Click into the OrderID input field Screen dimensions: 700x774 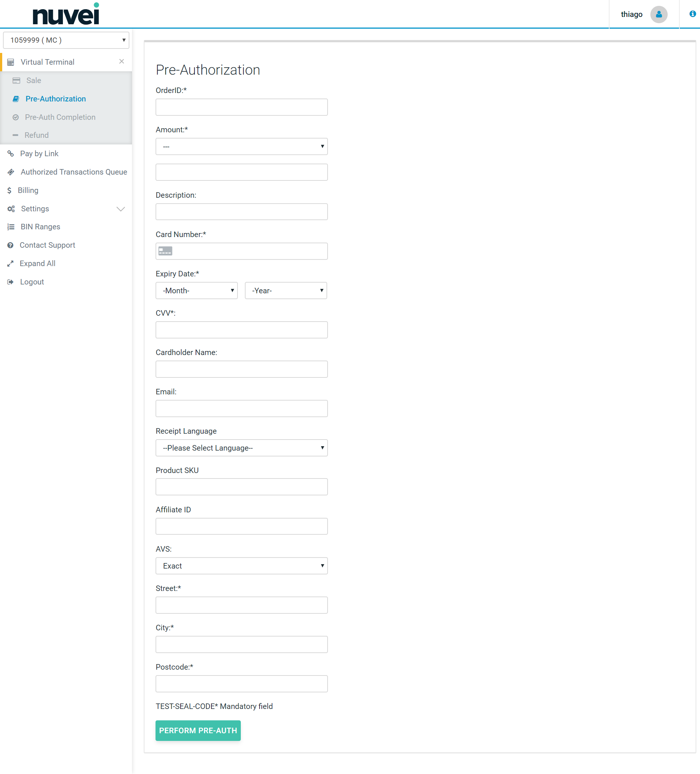pyautogui.click(x=241, y=107)
